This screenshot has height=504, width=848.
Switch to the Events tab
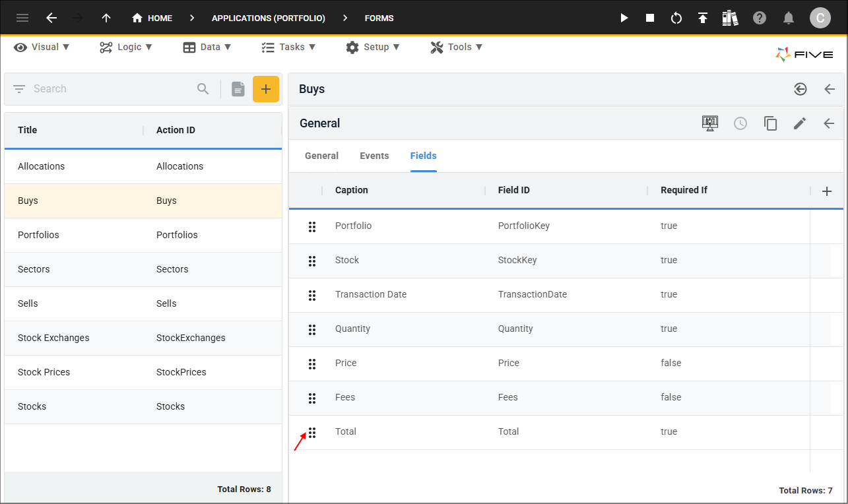coord(374,156)
